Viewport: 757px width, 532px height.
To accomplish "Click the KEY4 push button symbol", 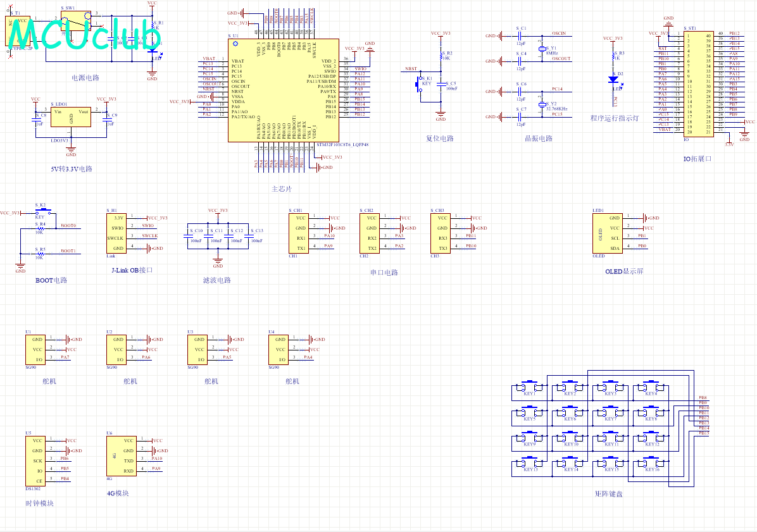I will 651,387.
